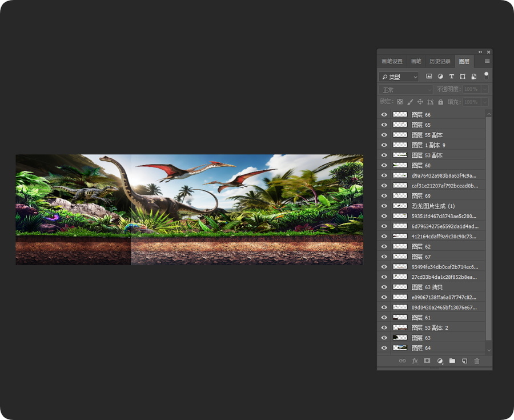Select layer 59351fd467d8743ae5c200...
This screenshot has height=420, width=514.
[431, 216]
